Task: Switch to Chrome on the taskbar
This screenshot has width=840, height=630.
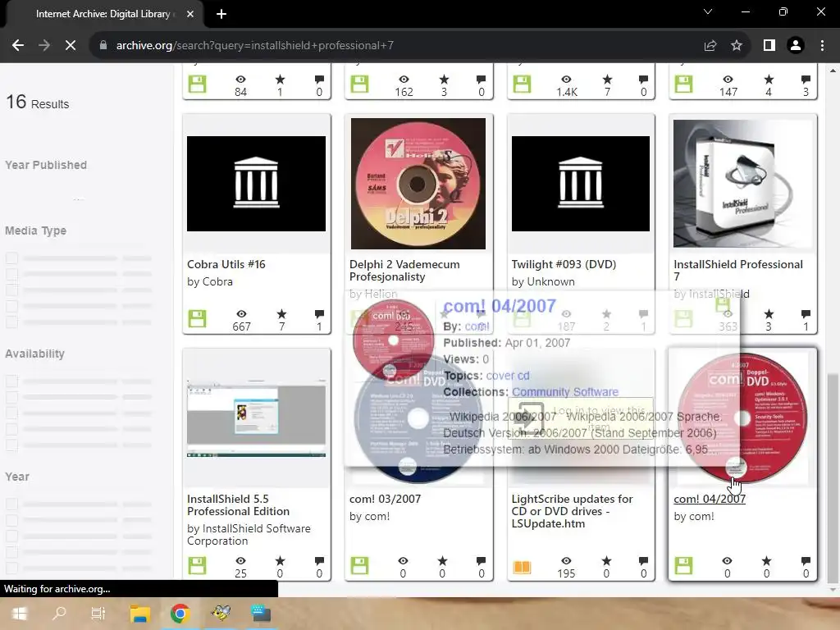Action: [180, 614]
